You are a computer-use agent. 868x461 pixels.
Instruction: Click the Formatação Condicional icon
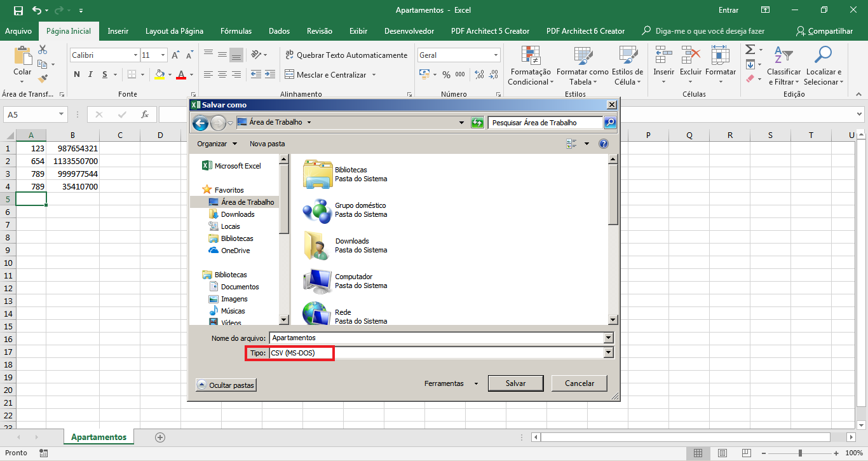[x=530, y=57]
